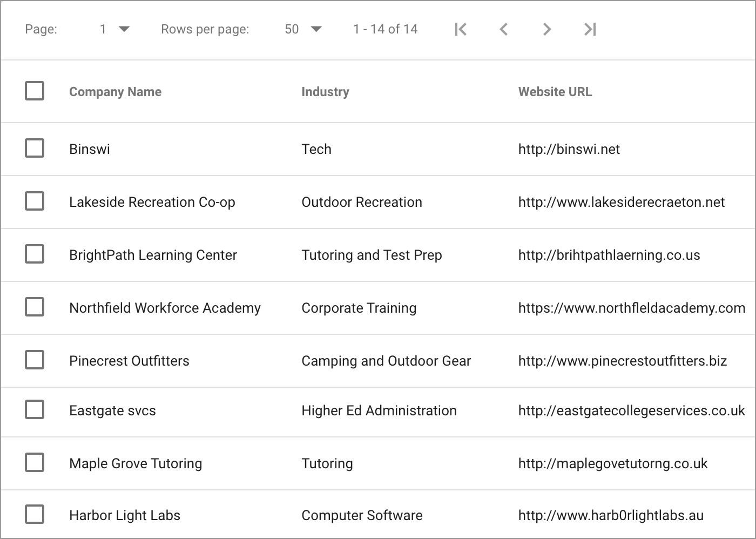Open the Rows per page dropdown
The height and width of the screenshot is (539, 756).
click(303, 29)
